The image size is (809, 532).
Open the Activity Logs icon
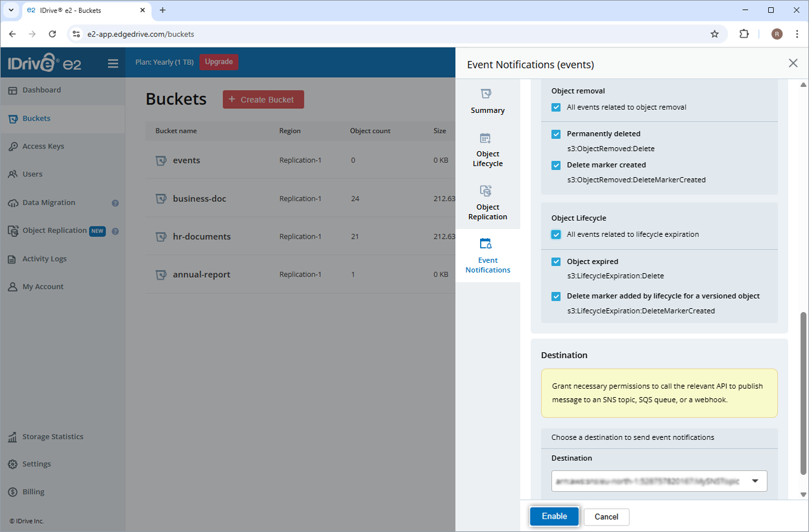(x=12, y=259)
